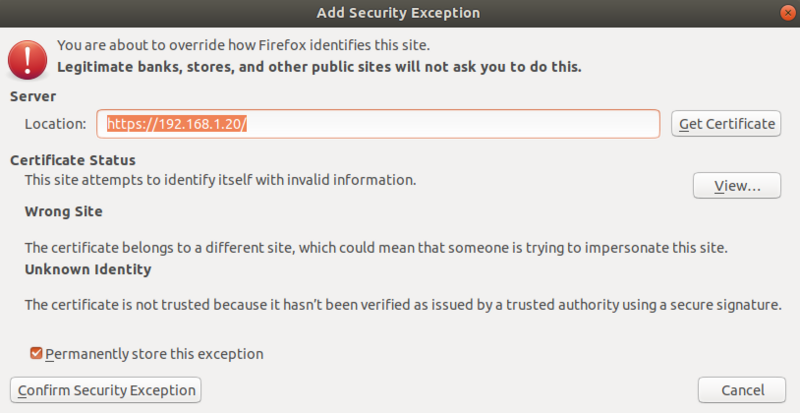800x413 pixels.
Task: Click the certificate belongs to different site text
Action: (x=376, y=248)
